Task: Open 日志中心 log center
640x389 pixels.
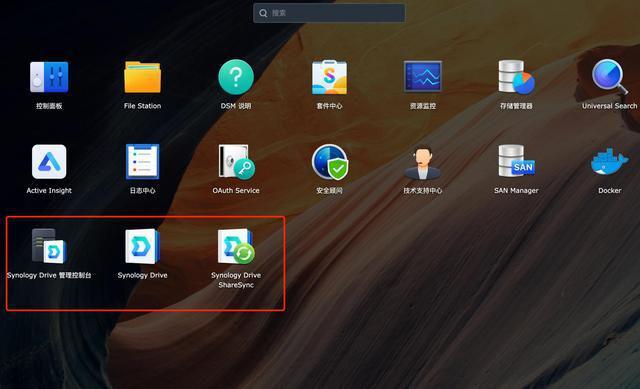Action: [x=142, y=162]
